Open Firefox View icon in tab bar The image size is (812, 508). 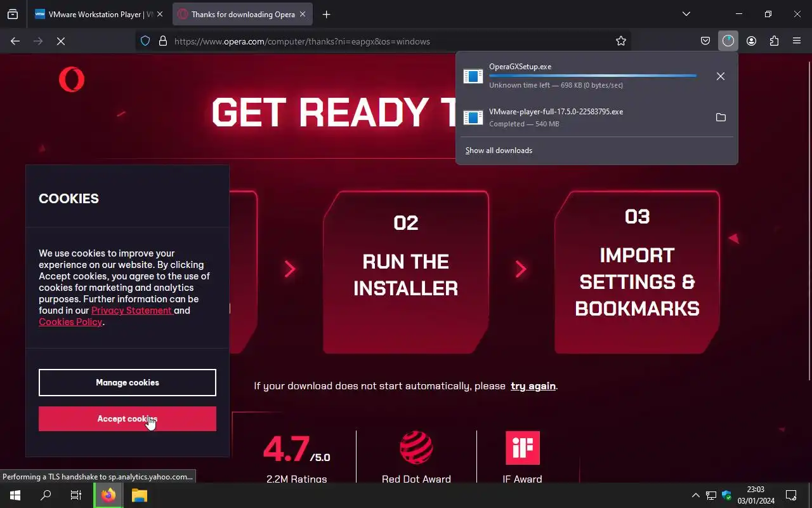13,14
